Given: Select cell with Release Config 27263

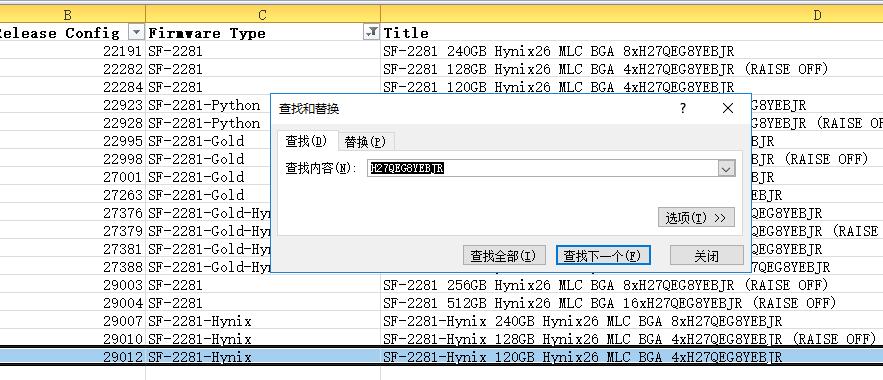Looking at the screenshot, I should pos(73,195).
